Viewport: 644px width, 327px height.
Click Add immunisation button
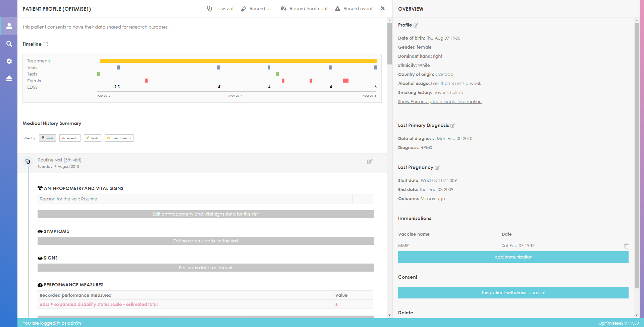pyautogui.click(x=513, y=257)
